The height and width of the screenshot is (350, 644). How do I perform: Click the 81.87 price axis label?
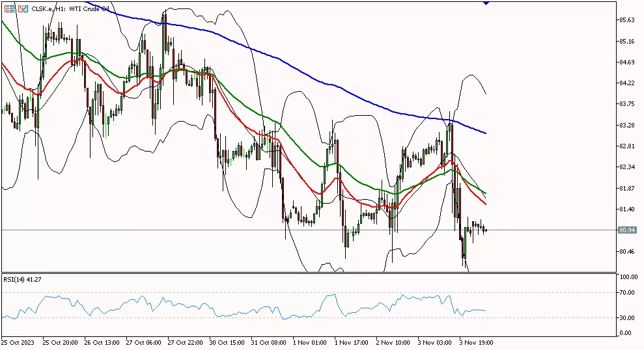[x=627, y=188]
